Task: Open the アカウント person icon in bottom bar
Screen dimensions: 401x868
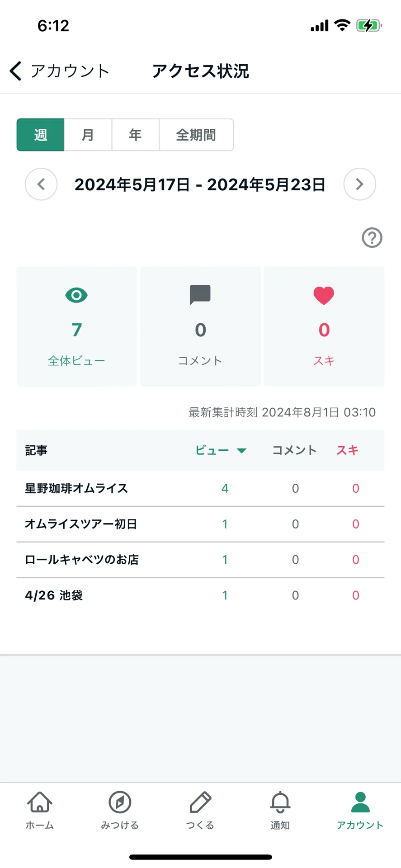Action: click(360, 802)
